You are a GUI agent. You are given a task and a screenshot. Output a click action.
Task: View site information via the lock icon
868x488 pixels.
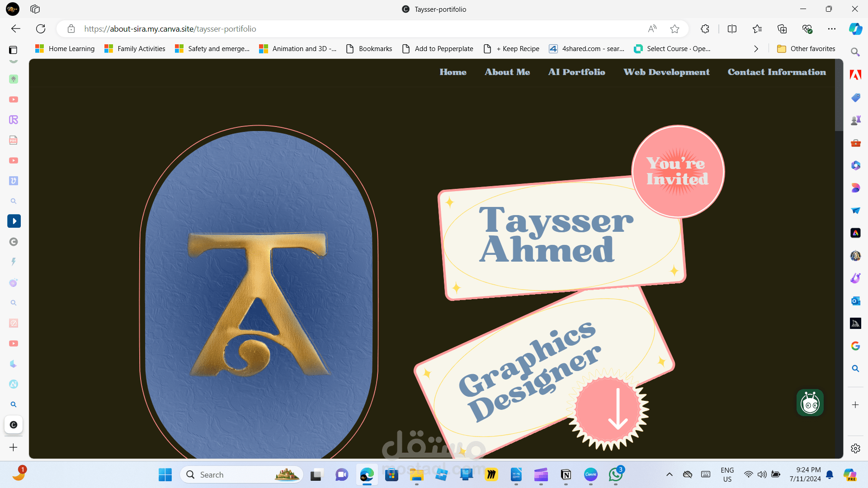click(71, 29)
